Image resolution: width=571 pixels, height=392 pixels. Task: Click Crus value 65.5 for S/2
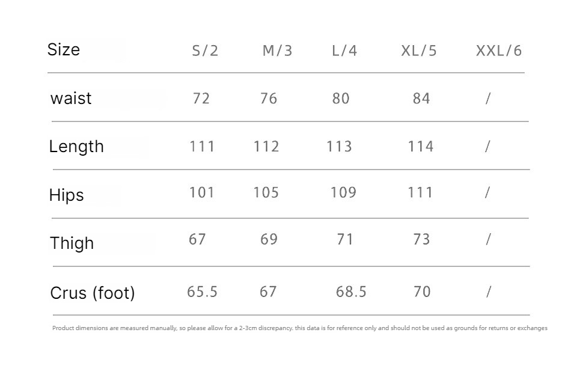coord(202,292)
